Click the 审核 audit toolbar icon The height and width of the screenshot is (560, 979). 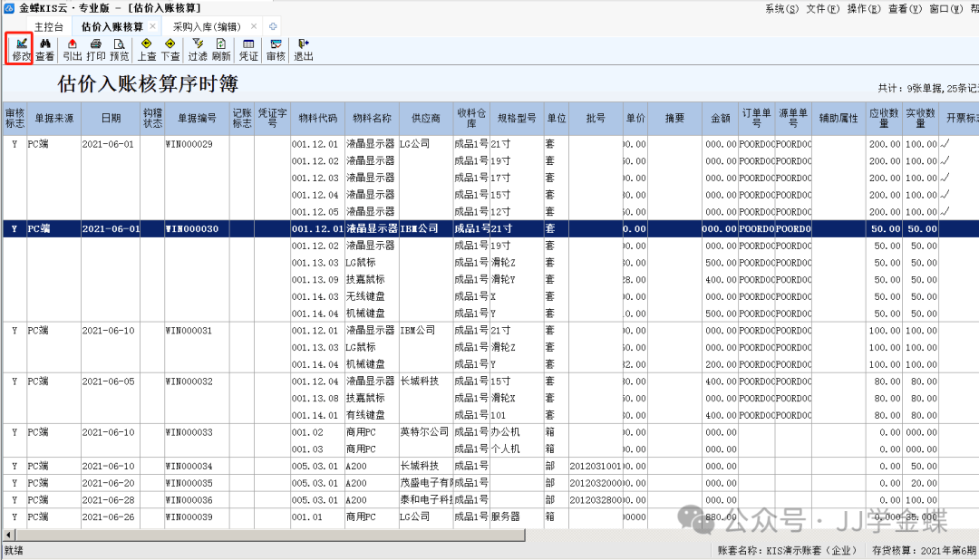point(276,49)
